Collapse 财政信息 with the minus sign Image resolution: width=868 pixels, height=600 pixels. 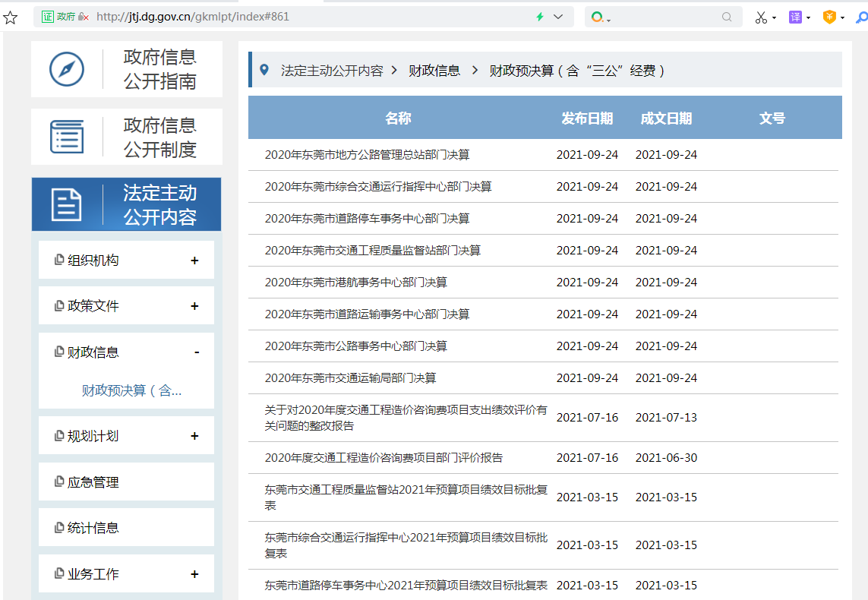pyautogui.click(x=197, y=352)
